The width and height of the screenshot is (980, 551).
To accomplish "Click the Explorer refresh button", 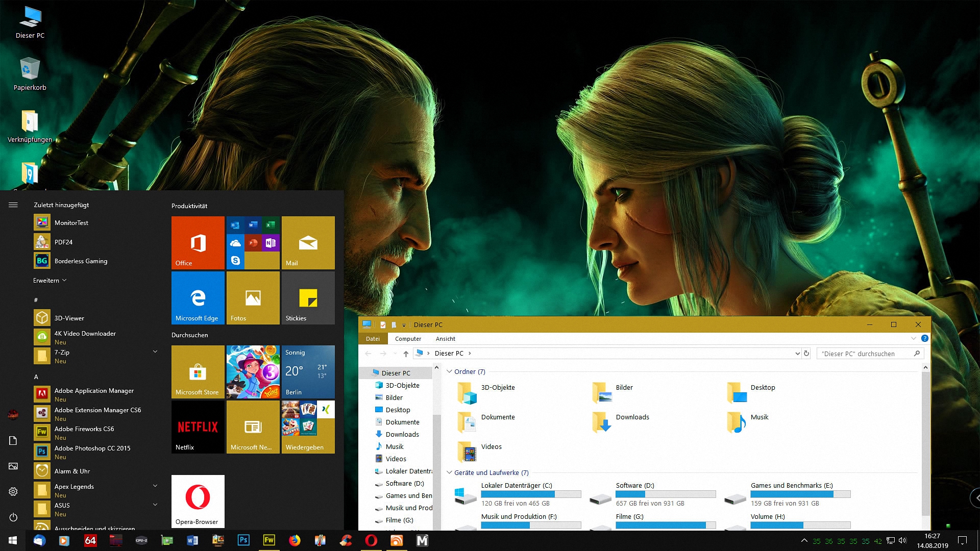I will click(x=806, y=353).
